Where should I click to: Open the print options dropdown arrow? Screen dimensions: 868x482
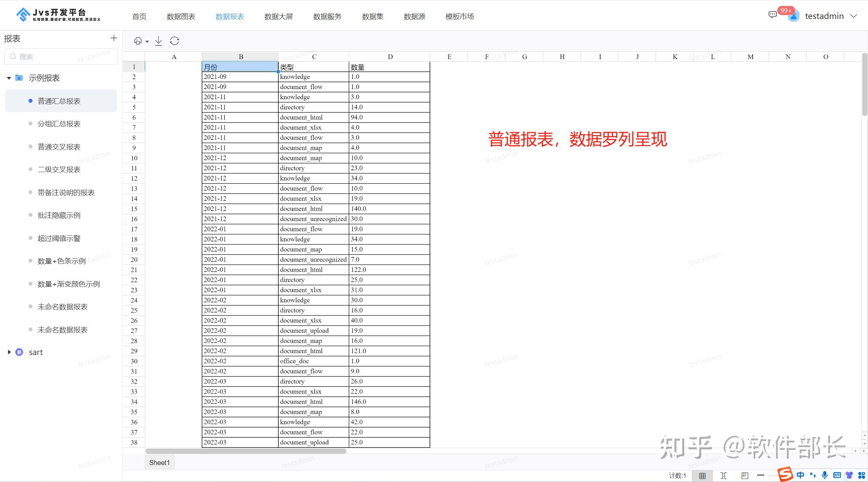147,41
